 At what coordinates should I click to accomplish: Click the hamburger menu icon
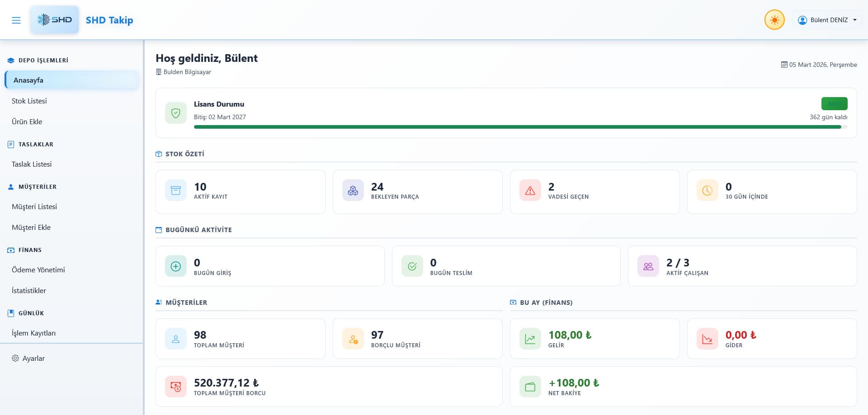tap(16, 20)
